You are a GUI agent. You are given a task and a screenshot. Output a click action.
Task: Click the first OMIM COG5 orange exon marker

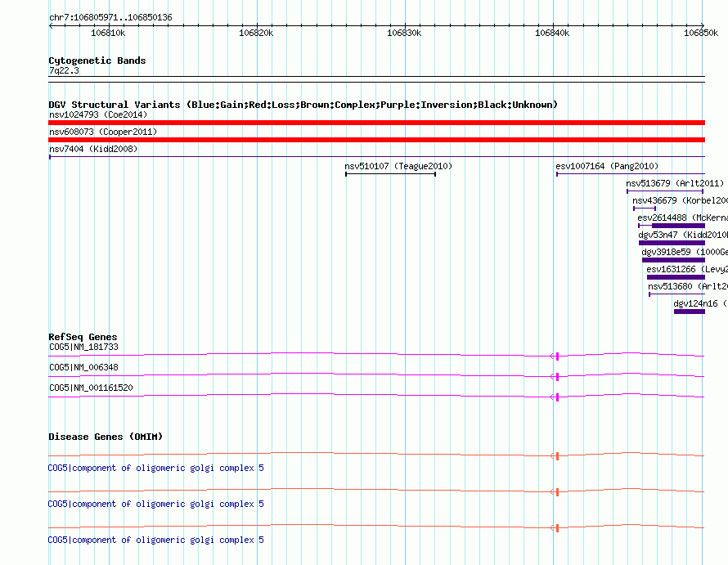[x=557, y=456]
